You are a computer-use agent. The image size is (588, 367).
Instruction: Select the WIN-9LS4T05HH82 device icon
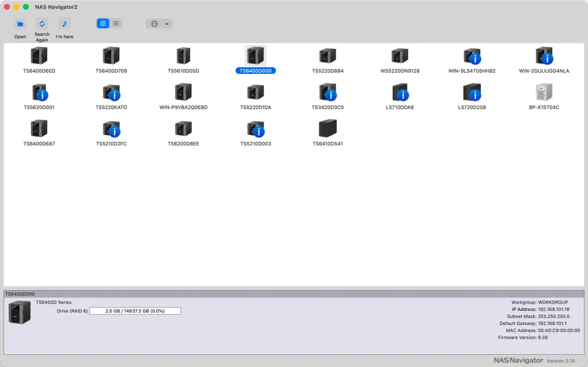click(472, 56)
